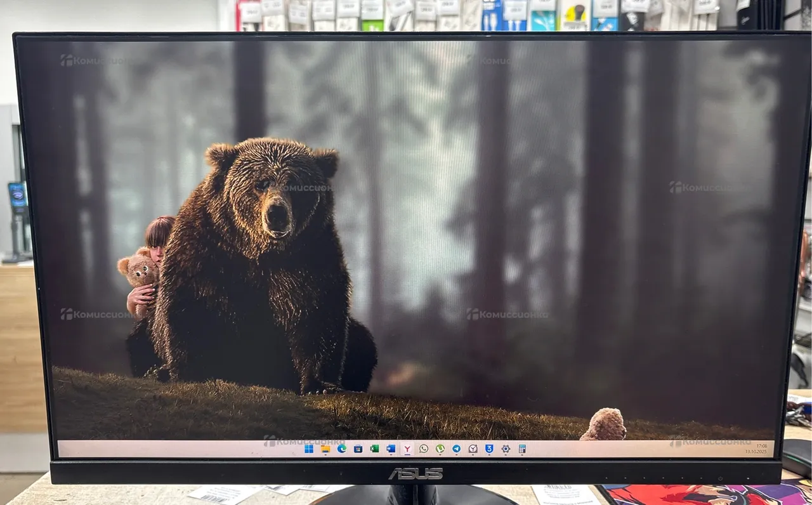
Task: Launch Microsoft Edge browser
Action: 342,449
